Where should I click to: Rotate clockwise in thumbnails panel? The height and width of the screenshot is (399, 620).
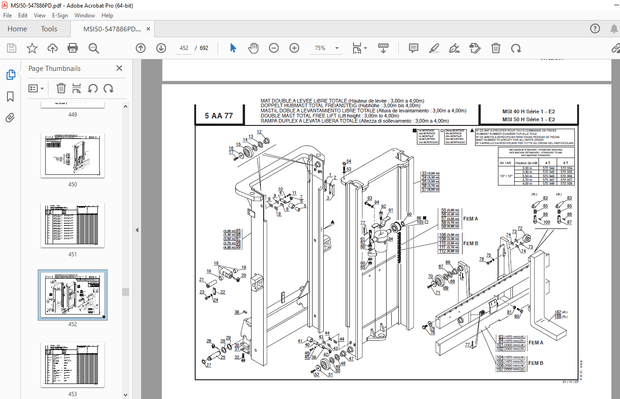108,88
